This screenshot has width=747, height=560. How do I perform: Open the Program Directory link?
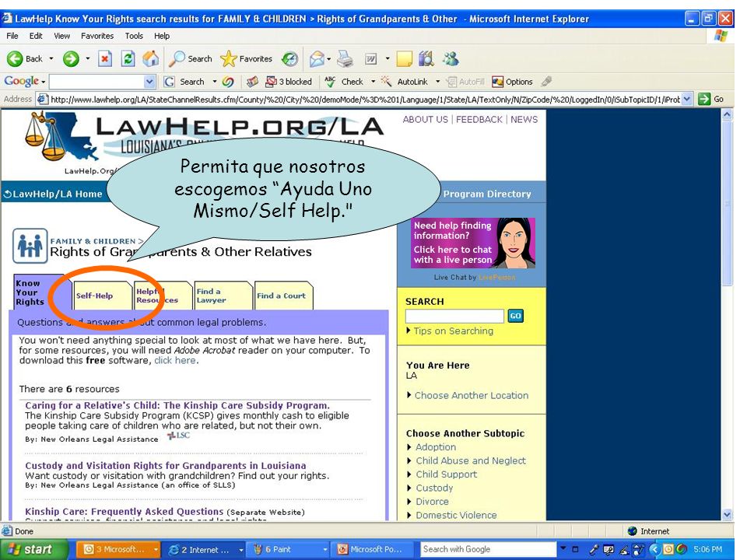click(487, 194)
